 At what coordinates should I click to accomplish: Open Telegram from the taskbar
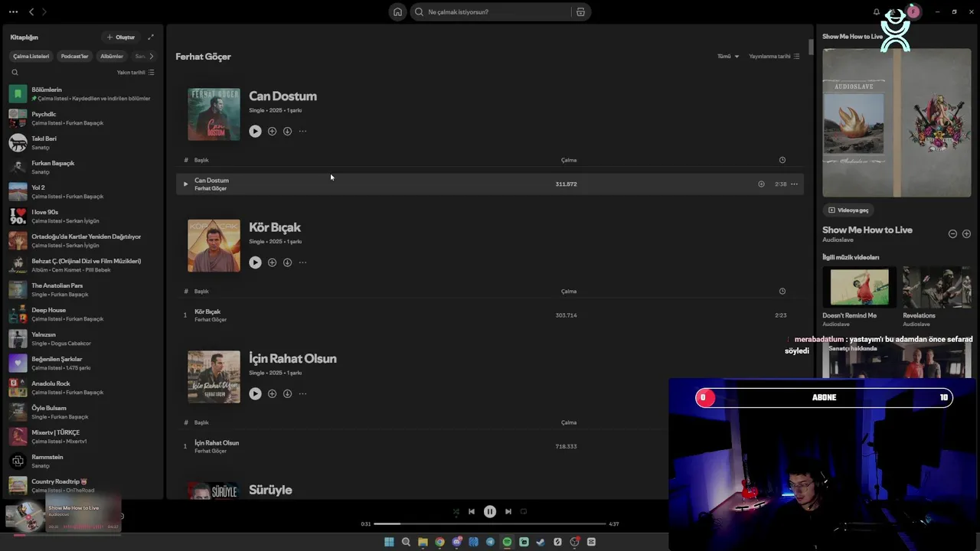click(490, 542)
